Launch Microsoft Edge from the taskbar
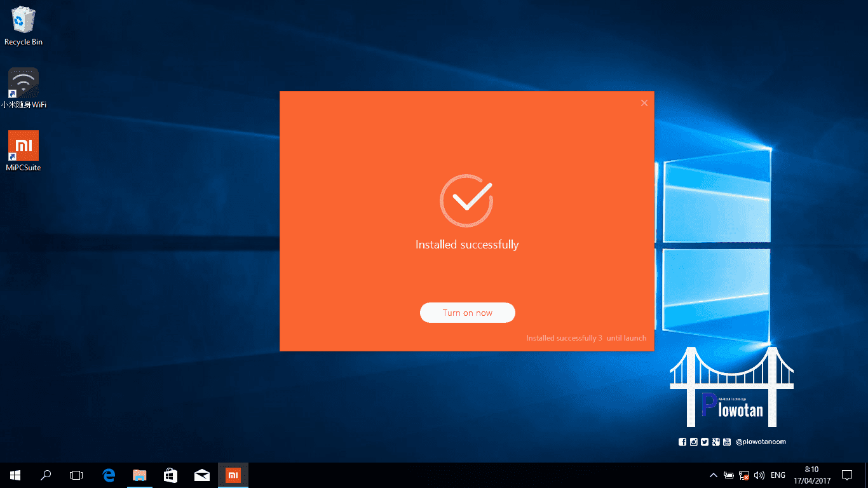 pyautogui.click(x=108, y=475)
